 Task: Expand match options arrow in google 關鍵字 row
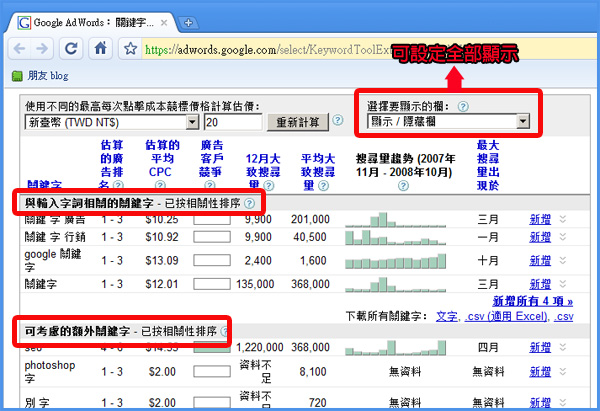pyautogui.click(x=562, y=260)
